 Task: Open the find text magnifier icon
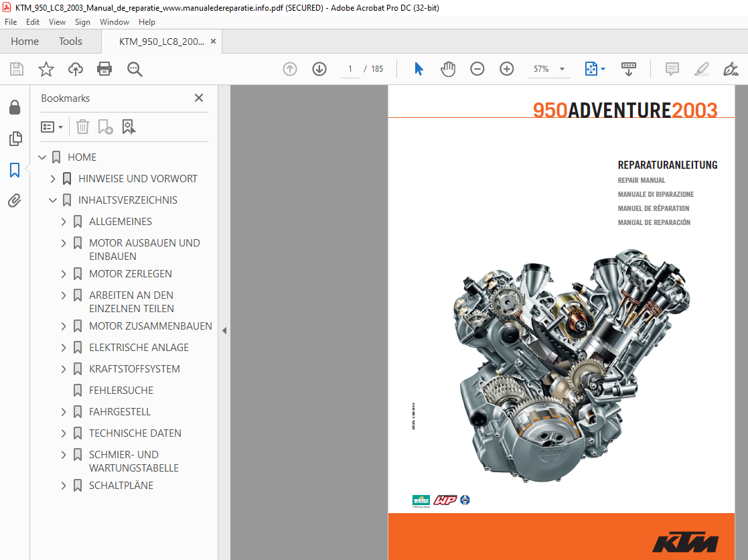tap(135, 69)
